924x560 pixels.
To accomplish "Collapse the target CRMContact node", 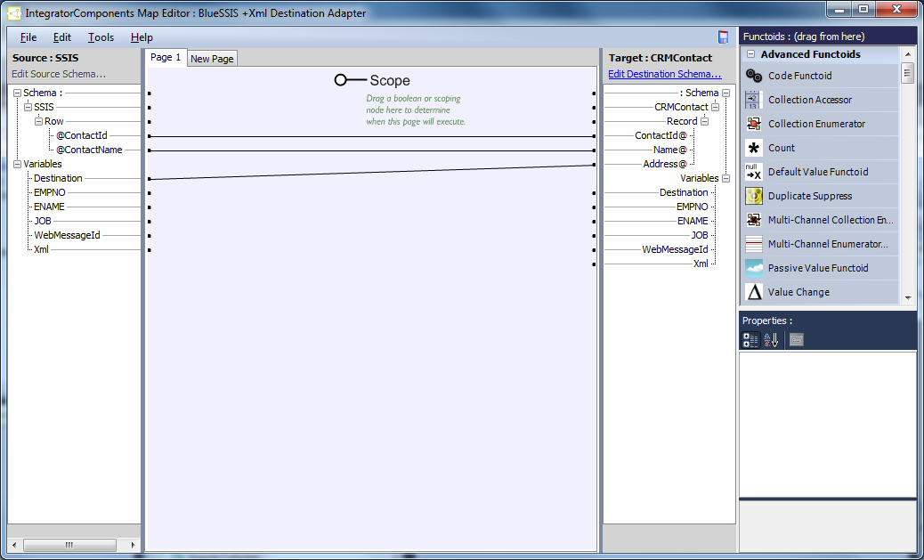I will click(x=716, y=108).
